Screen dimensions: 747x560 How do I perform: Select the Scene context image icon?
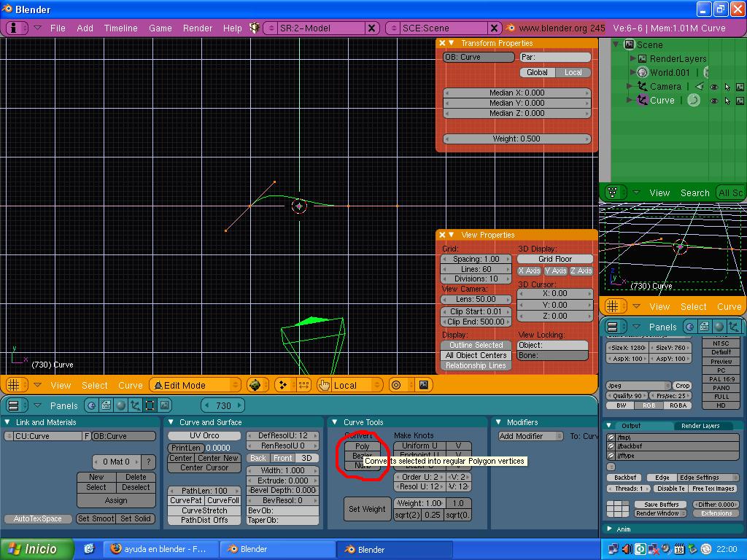(164, 405)
